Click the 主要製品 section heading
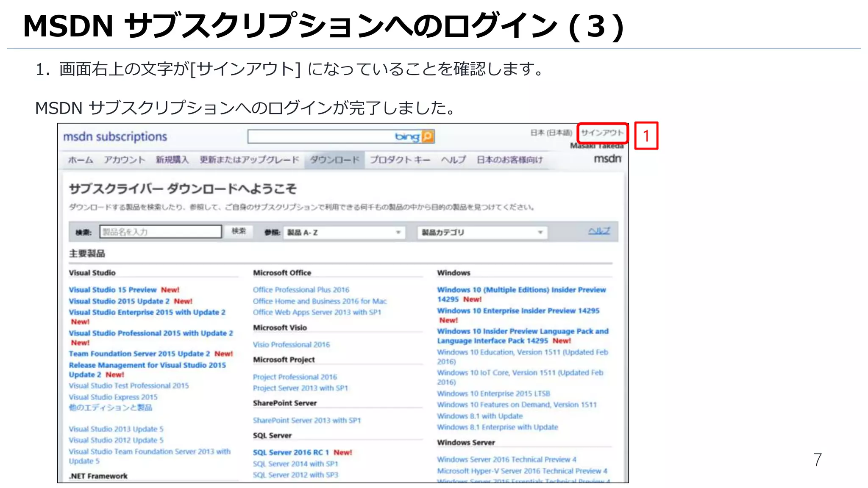The height and width of the screenshot is (488, 868). point(87,253)
